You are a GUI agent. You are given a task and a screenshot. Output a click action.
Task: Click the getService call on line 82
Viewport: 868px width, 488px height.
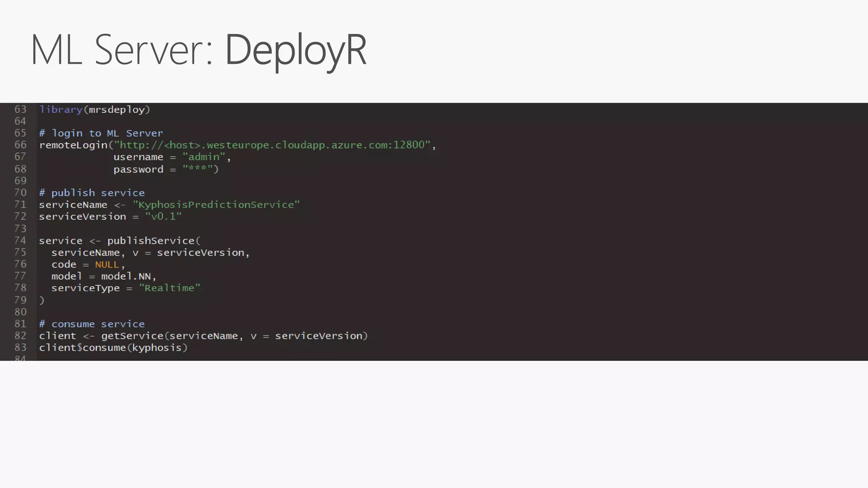pos(132,336)
